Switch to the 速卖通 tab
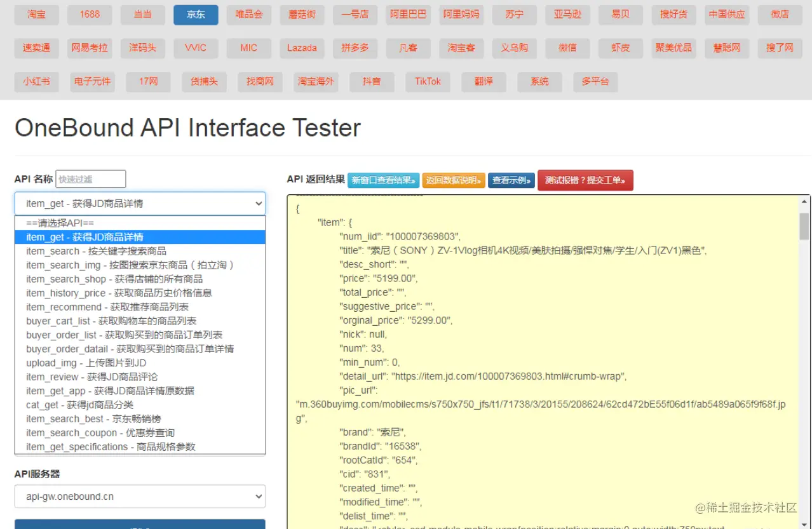This screenshot has height=529, width=812. tap(36, 48)
